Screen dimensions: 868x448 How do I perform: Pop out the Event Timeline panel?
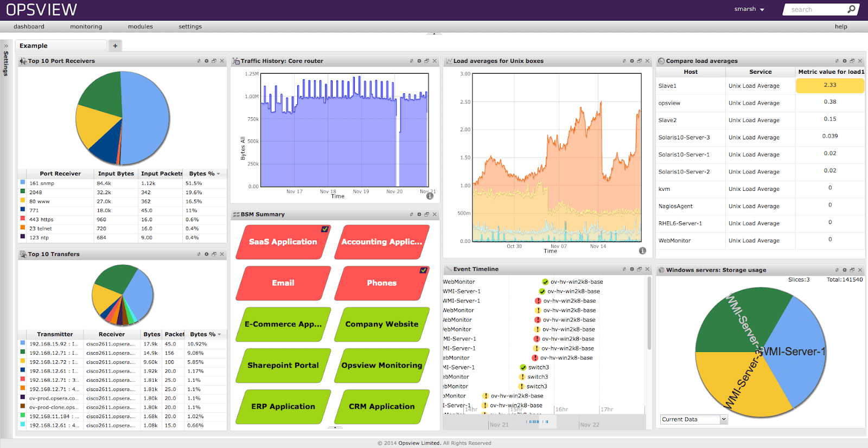[x=639, y=270]
